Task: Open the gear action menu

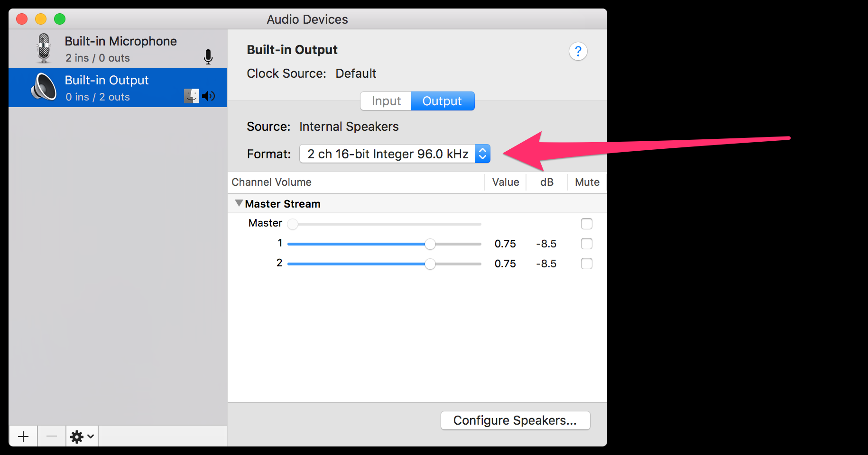Action: coord(82,436)
